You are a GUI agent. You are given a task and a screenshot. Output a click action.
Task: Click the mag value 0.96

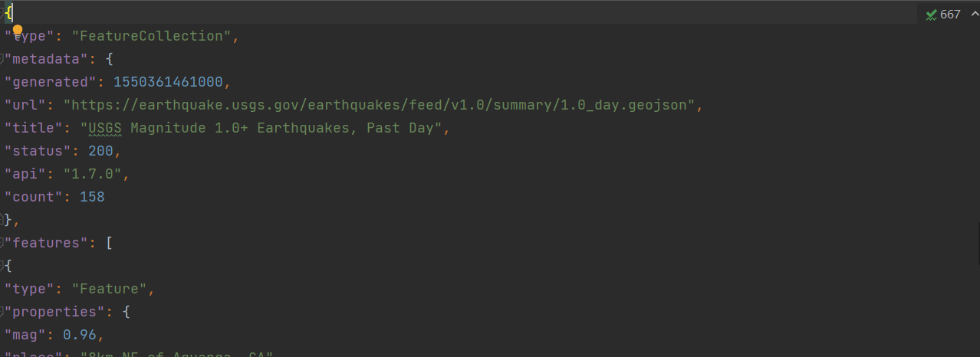(81, 335)
